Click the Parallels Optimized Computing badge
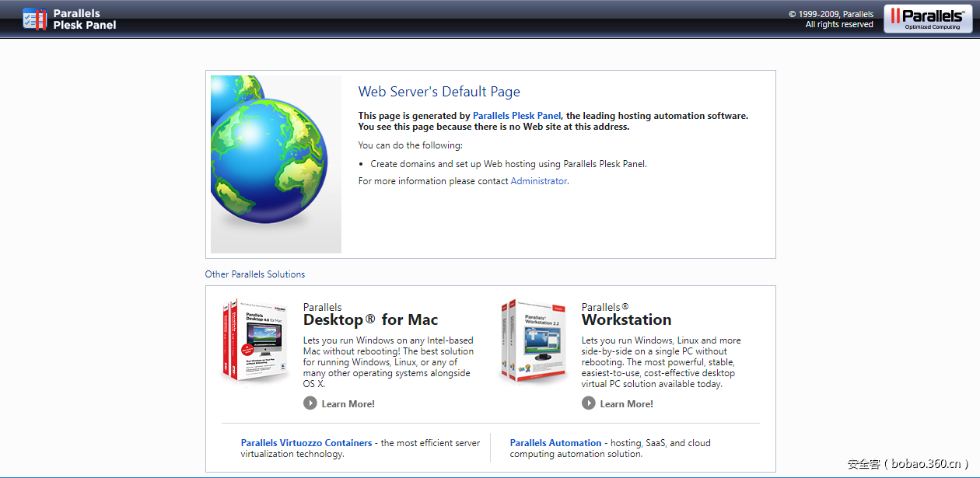The width and height of the screenshot is (980, 478). [x=927, y=19]
